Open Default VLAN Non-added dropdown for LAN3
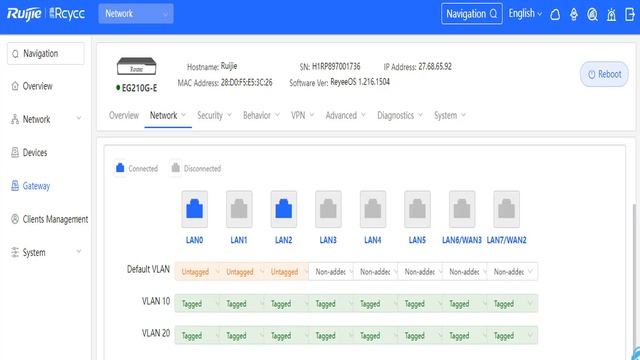This screenshot has height=360, width=640. pyautogui.click(x=331, y=271)
